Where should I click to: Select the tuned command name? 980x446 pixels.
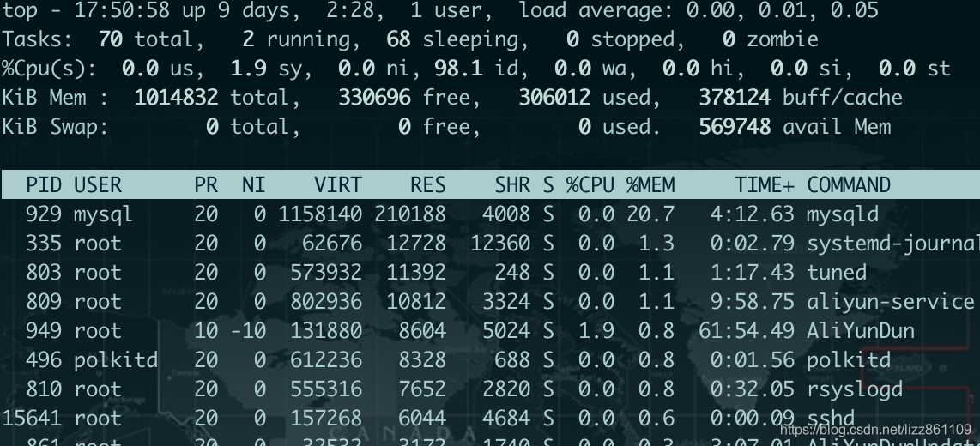[837, 273]
